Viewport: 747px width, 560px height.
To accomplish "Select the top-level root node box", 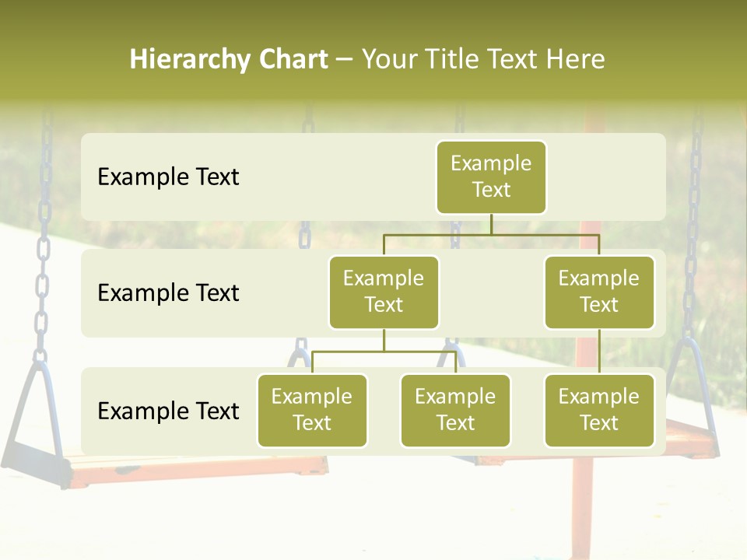I will click(x=491, y=177).
